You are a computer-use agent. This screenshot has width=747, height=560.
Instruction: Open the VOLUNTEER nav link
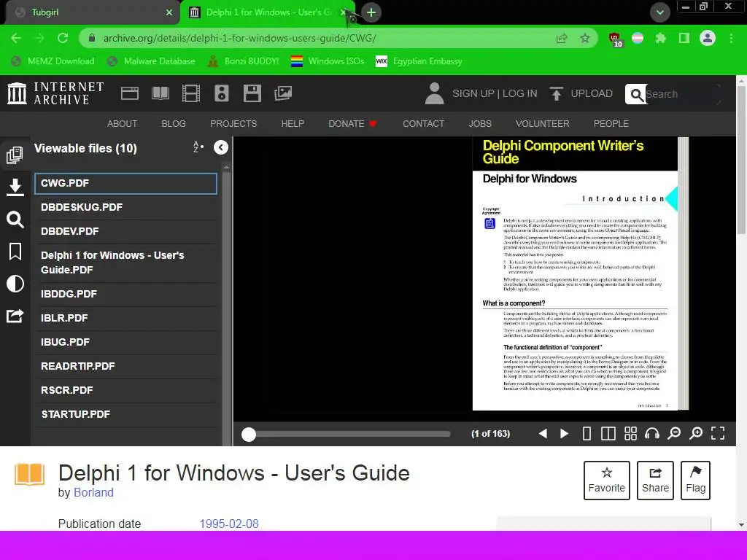point(542,124)
